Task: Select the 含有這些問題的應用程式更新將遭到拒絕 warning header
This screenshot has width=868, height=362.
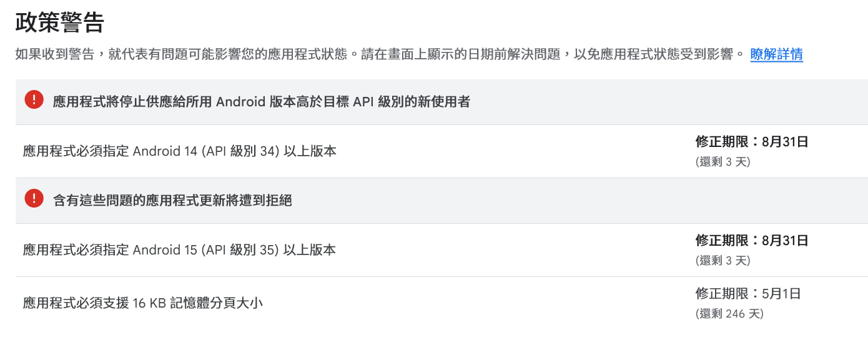Action: click(172, 200)
